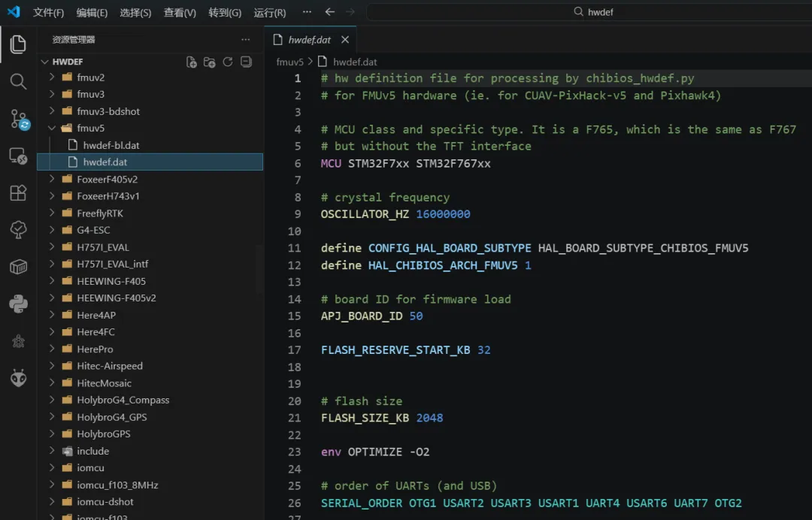Open the Extensions view
Image resolution: width=812 pixels, height=520 pixels.
pos(18,192)
